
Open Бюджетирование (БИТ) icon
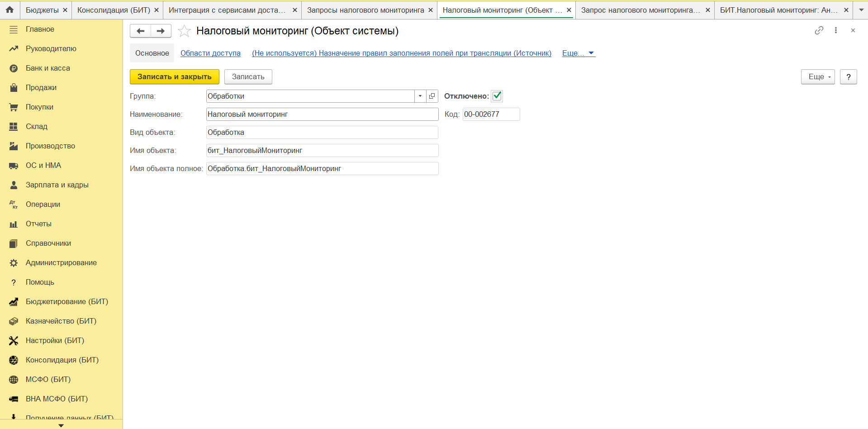[x=14, y=302]
